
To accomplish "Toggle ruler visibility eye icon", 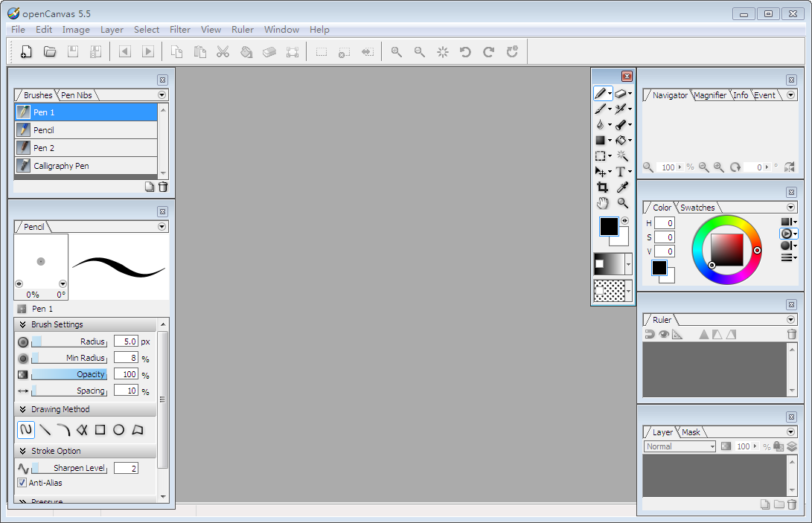I will coord(663,335).
